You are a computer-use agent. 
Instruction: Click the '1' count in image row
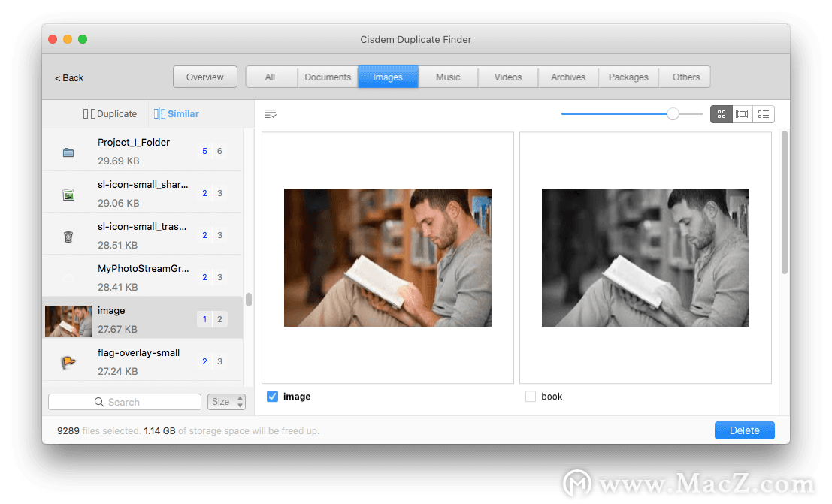pyautogui.click(x=205, y=319)
